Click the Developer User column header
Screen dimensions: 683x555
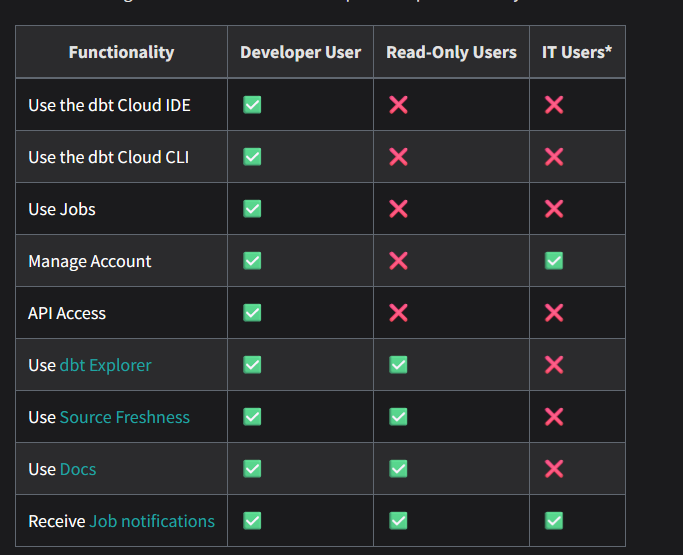pyautogui.click(x=301, y=52)
